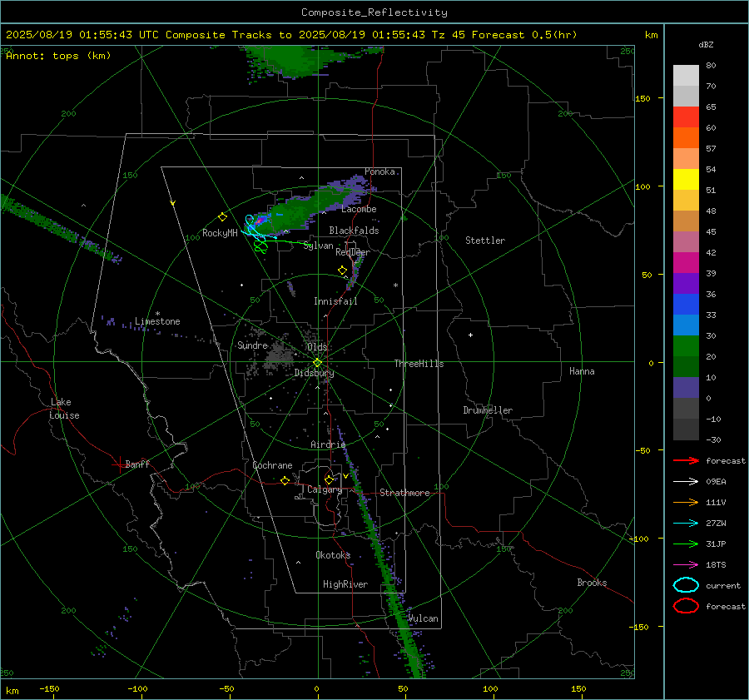Viewport: 749px width, 700px height.
Task: Click the Cochrane city label
Action: 272,465
